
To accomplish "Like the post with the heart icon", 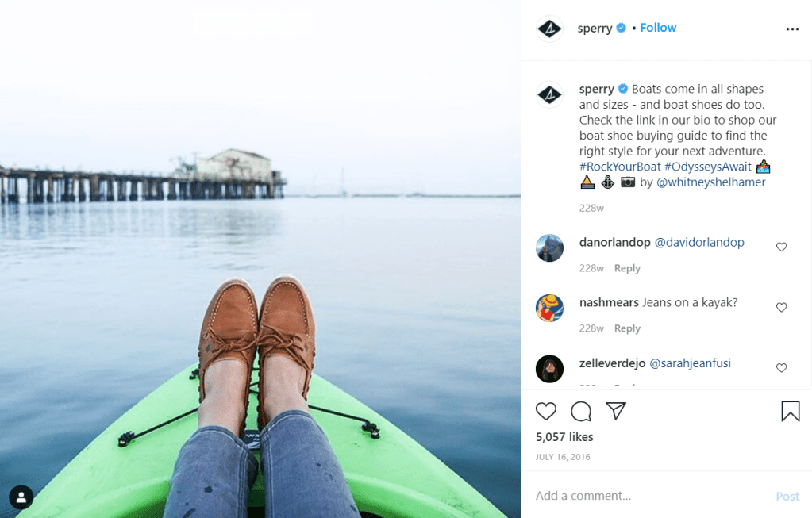I will [x=546, y=411].
